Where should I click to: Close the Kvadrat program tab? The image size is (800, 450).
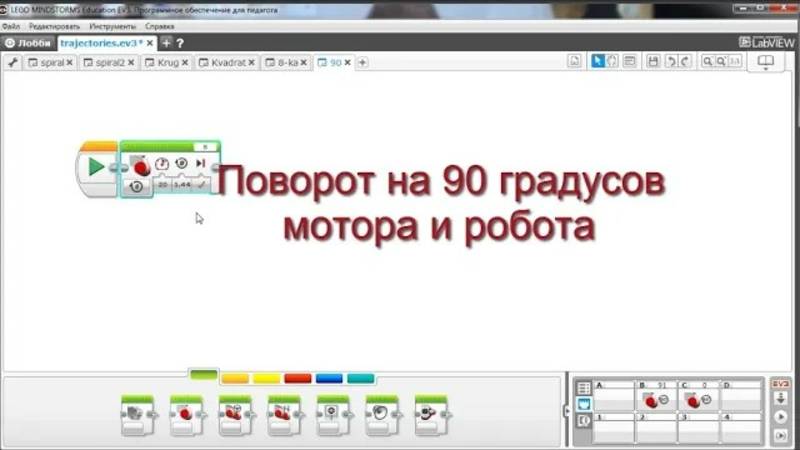point(251,62)
